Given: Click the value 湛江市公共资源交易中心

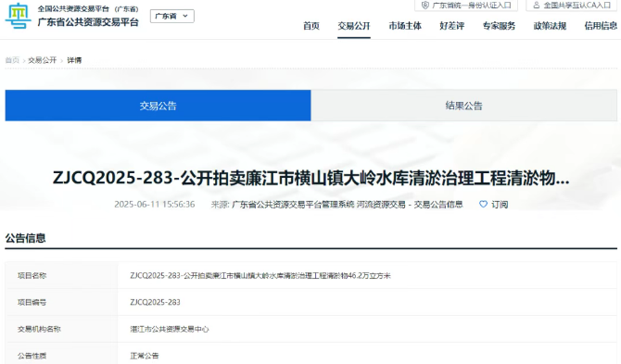Looking at the screenshot, I should pyautogui.click(x=169, y=329).
